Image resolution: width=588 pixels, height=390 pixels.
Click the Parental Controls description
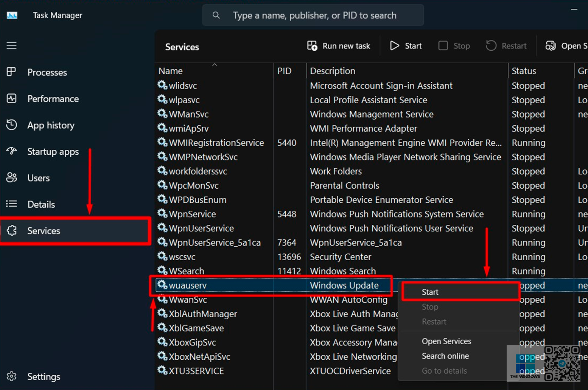click(x=344, y=185)
